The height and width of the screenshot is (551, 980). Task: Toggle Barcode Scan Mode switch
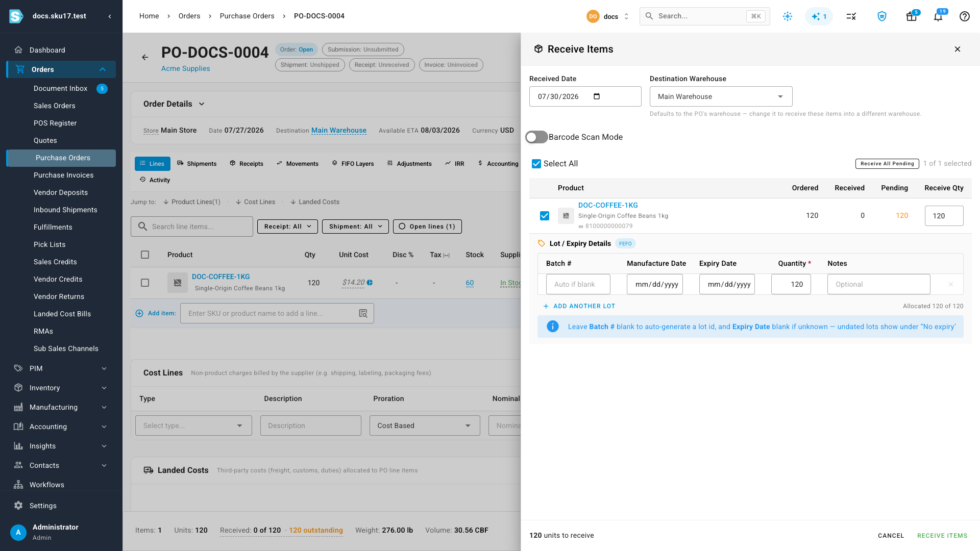pyautogui.click(x=536, y=137)
